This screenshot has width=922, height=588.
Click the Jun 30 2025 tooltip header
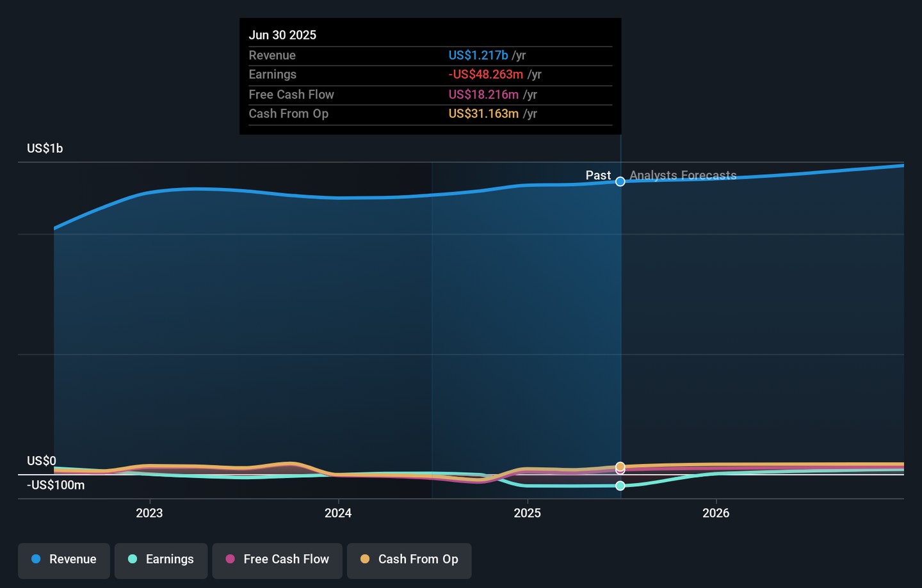click(282, 35)
